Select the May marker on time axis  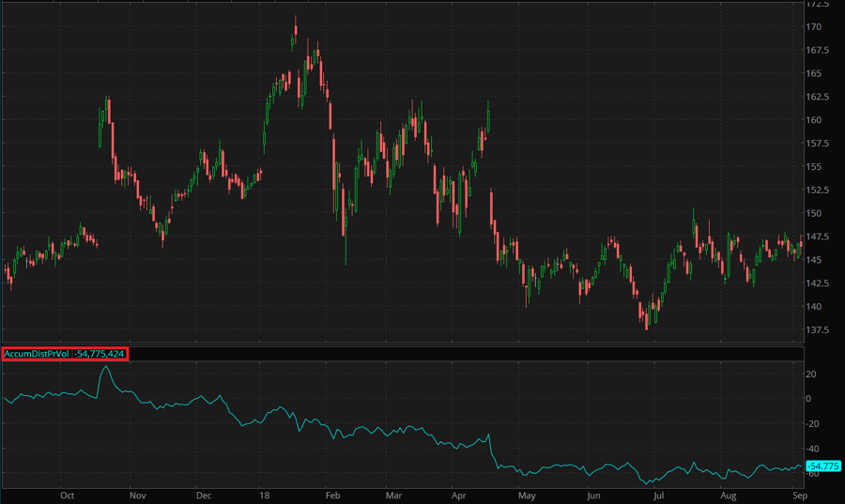pos(527,494)
